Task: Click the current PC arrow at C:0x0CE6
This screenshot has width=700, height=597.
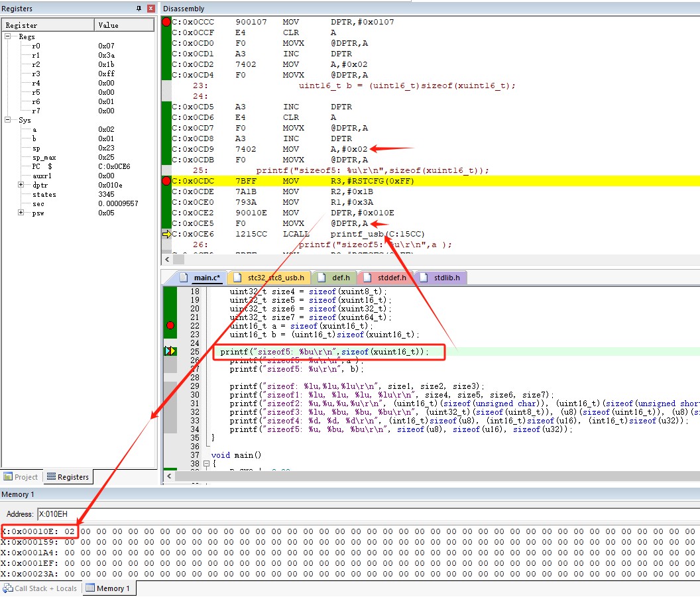Action: 166,234
